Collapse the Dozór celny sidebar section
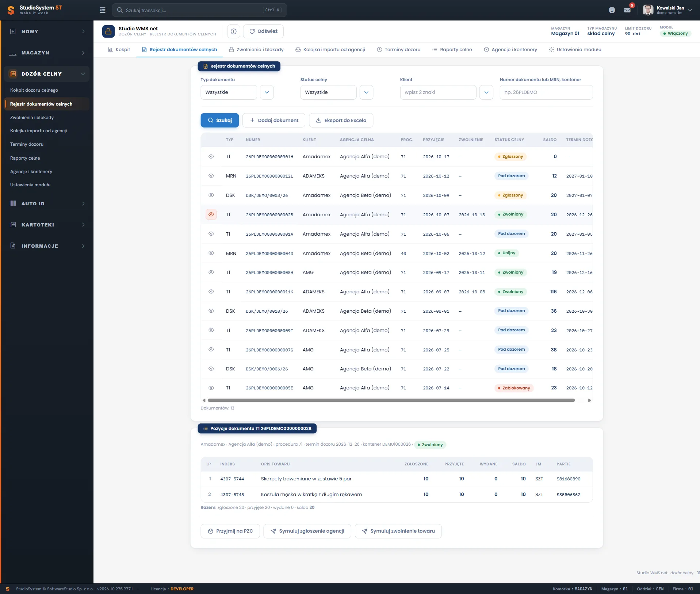The image size is (700, 594). click(x=83, y=74)
